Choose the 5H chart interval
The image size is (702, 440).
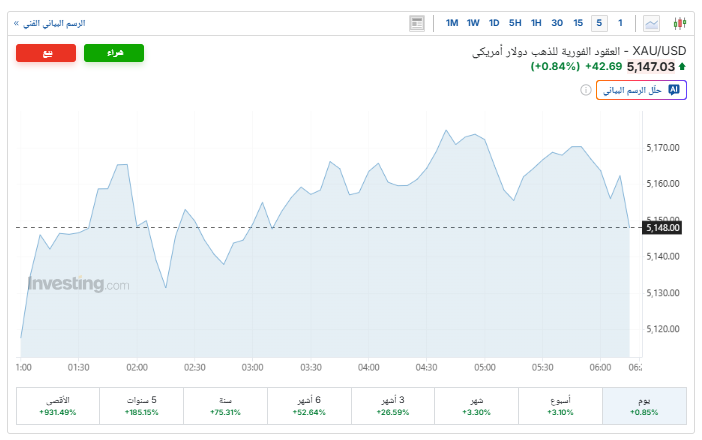(x=515, y=23)
